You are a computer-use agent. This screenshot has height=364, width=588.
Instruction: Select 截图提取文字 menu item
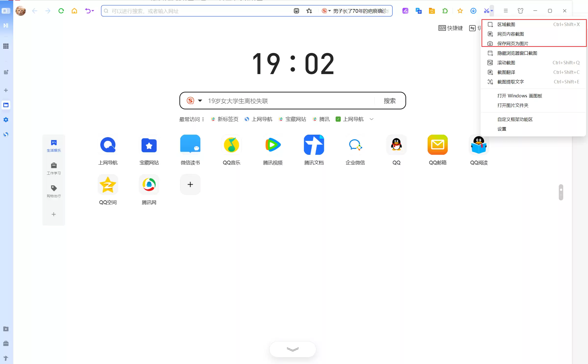pos(534,82)
